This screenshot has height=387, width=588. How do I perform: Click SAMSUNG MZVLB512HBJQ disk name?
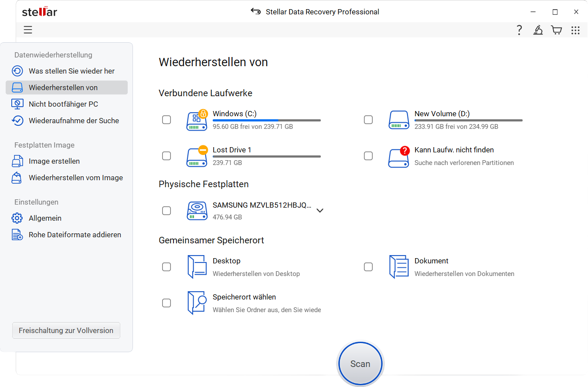click(x=262, y=205)
